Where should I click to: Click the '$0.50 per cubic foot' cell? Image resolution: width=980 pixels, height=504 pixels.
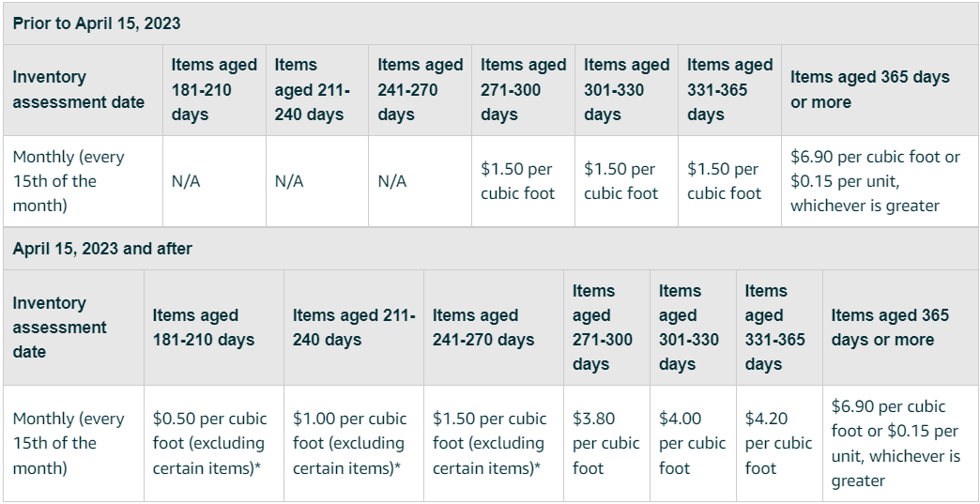pos(210,443)
